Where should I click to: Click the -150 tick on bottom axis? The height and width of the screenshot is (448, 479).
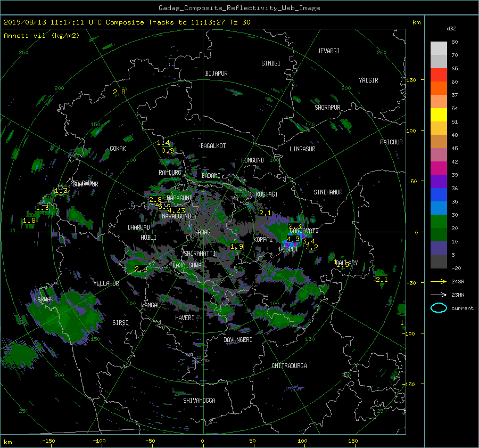click(x=48, y=441)
